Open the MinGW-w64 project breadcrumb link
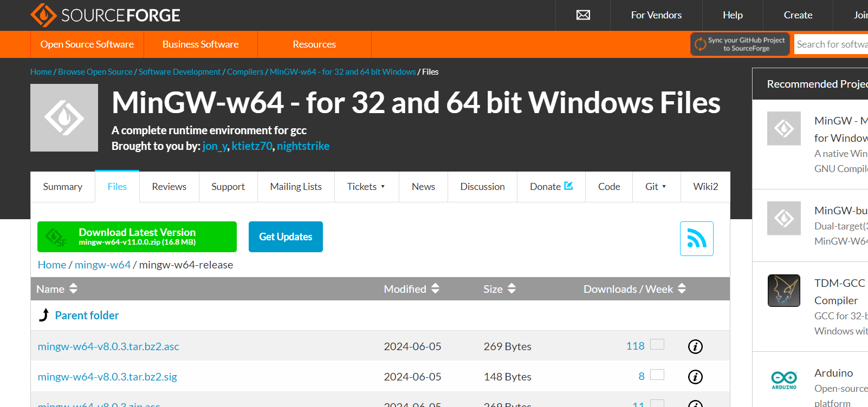868x407 pixels. 343,72
